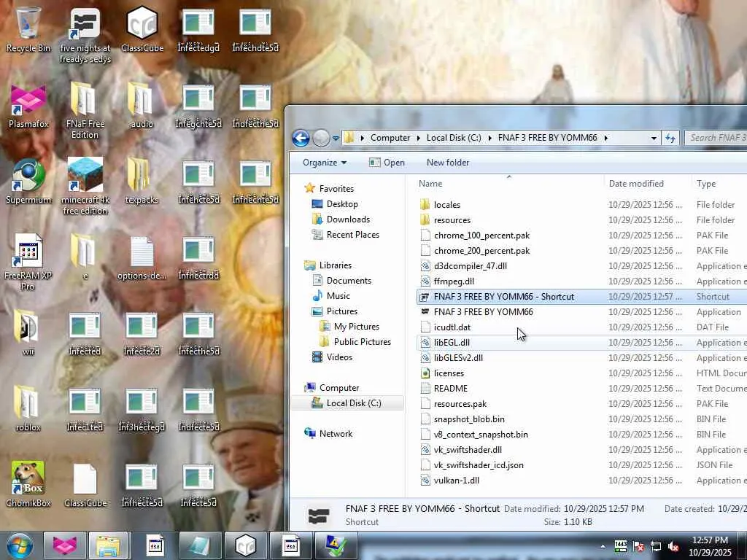Viewport: 747px width, 560px height.
Task: Click the Windows Start orb
Action: click(19, 545)
